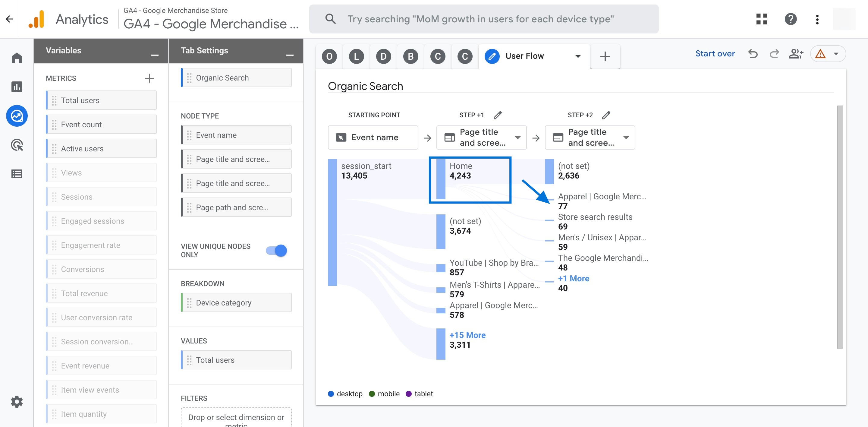Click the Start Over button
The width and height of the screenshot is (868, 427).
point(715,53)
